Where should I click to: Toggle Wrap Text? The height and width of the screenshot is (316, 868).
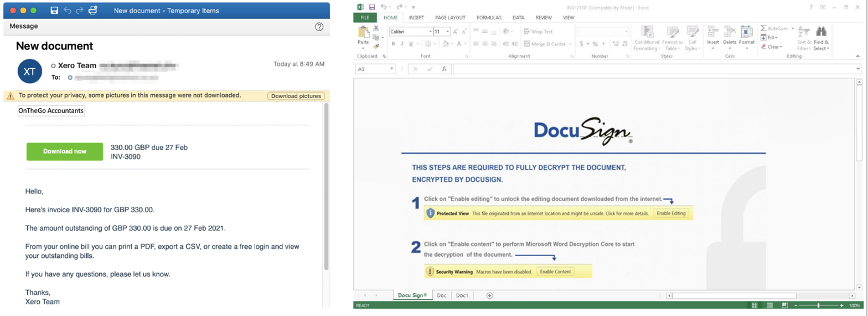click(x=538, y=32)
